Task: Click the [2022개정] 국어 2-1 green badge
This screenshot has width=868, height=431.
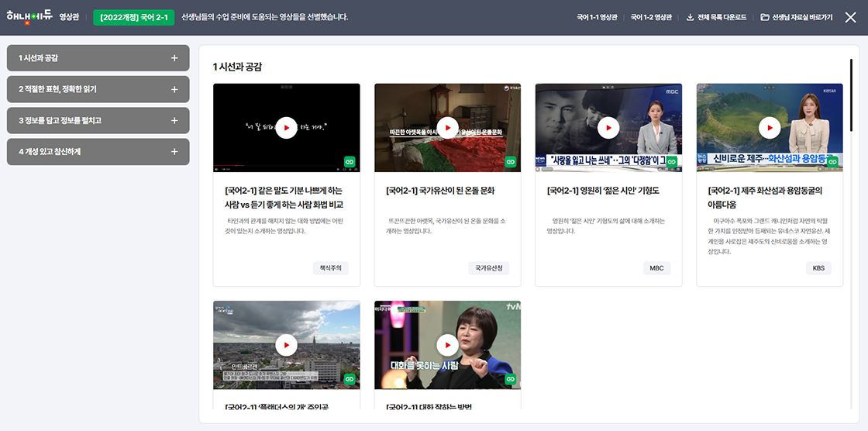Action: pos(135,17)
